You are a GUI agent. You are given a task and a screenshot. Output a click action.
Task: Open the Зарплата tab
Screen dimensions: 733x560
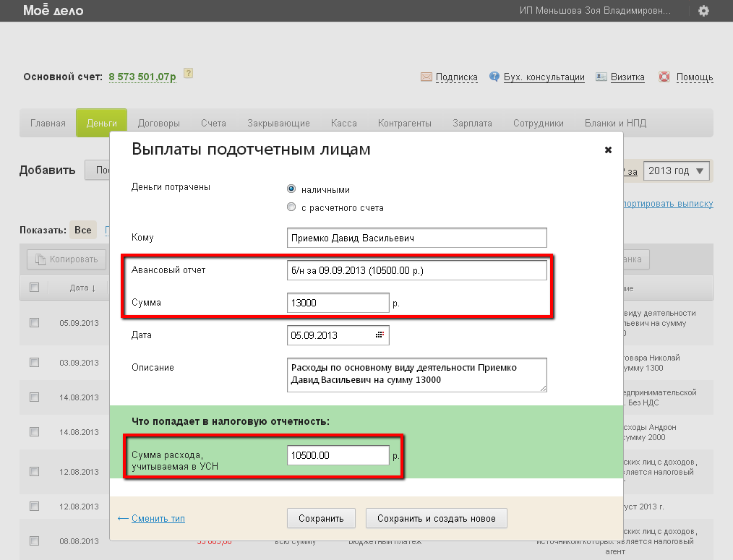coord(472,123)
